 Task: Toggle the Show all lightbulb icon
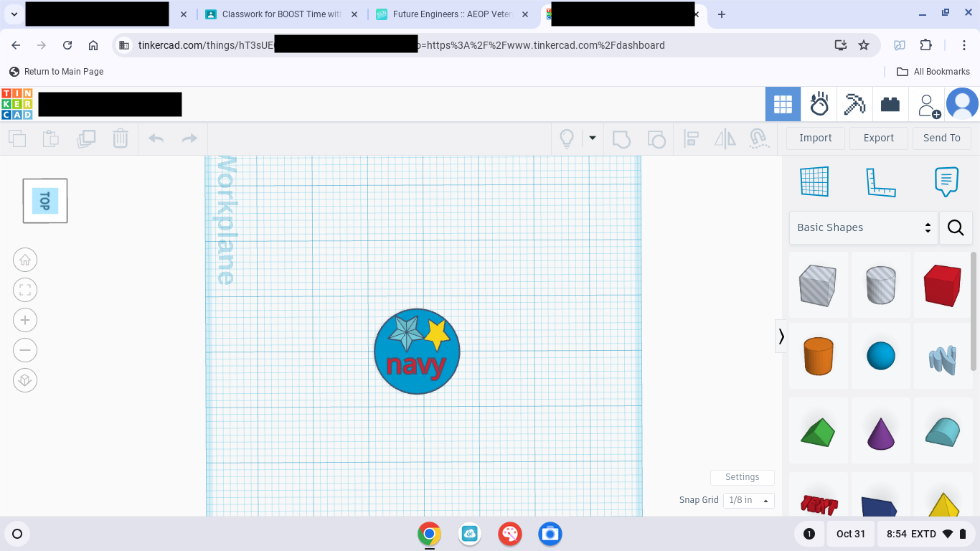567,138
